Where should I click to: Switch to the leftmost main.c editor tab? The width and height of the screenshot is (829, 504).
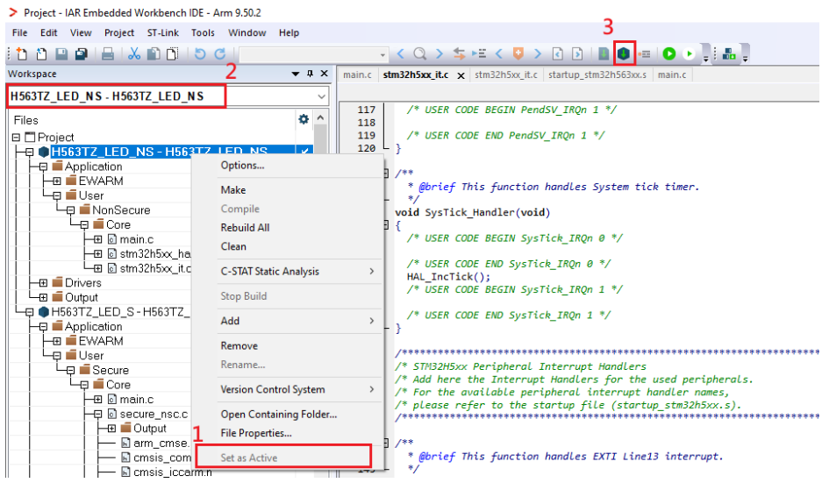[357, 75]
